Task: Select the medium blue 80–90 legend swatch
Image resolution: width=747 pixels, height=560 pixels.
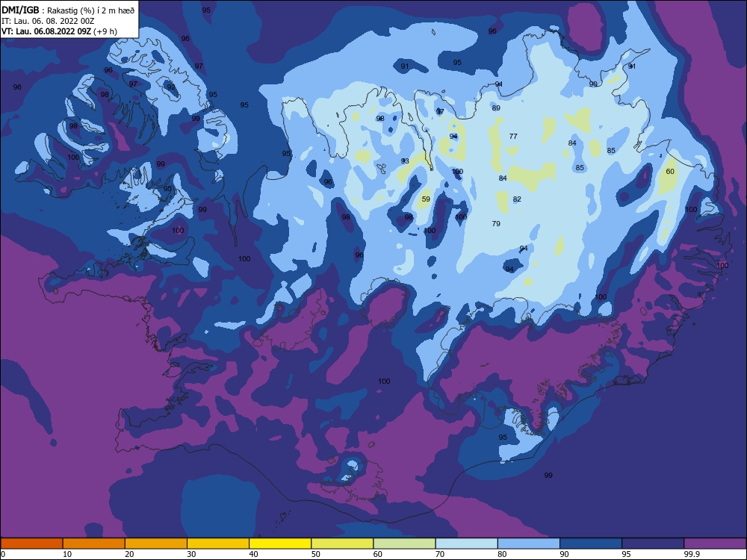Action: [x=529, y=544]
